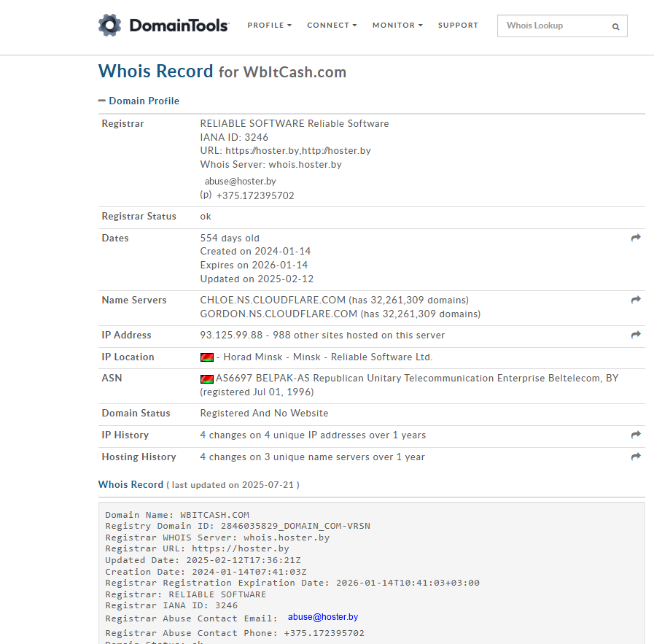Screen dimensions: 654x644
Task: Click abuse@hoster.by in the Registrar row
Action: point(241,182)
